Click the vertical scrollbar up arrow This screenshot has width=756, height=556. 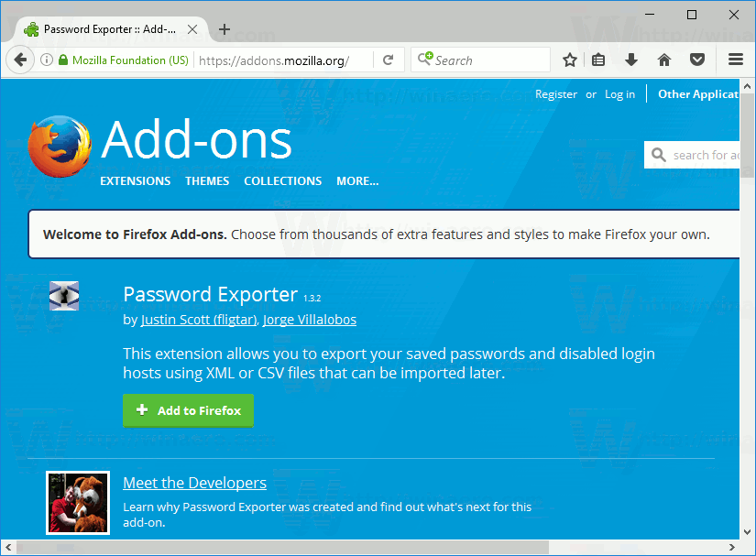pos(748,86)
